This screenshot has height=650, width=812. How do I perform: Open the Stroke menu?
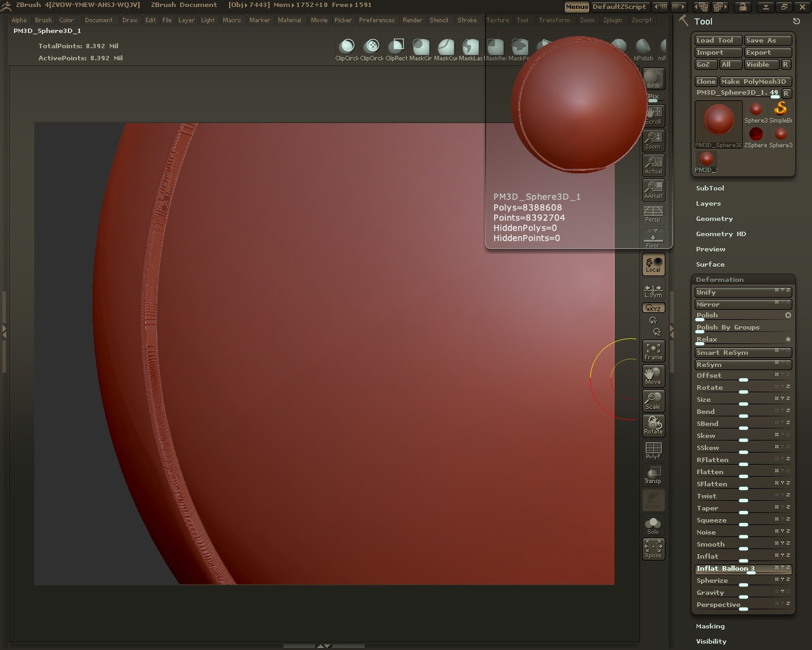[x=467, y=20]
